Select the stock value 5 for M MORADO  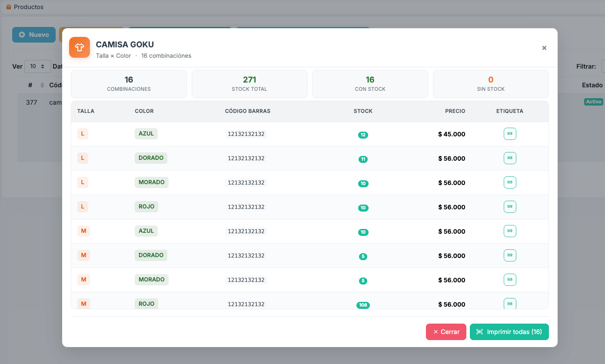pos(363,281)
